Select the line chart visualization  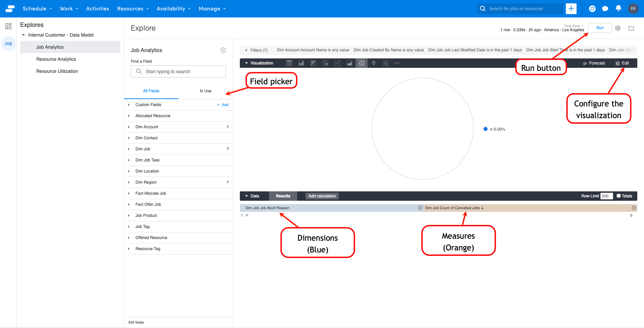tap(337, 63)
